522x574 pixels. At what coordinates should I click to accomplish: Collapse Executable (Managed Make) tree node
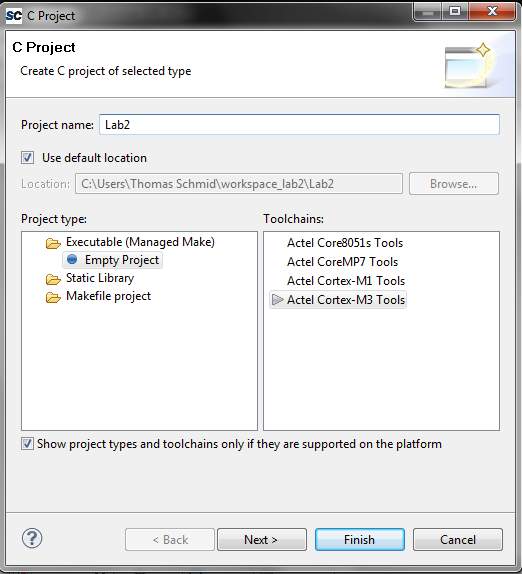tap(140, 242)
